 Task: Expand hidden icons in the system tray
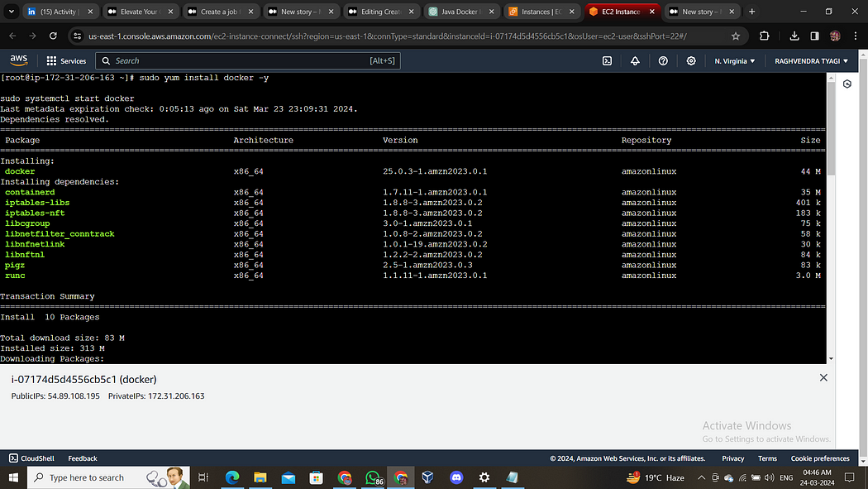700,477
